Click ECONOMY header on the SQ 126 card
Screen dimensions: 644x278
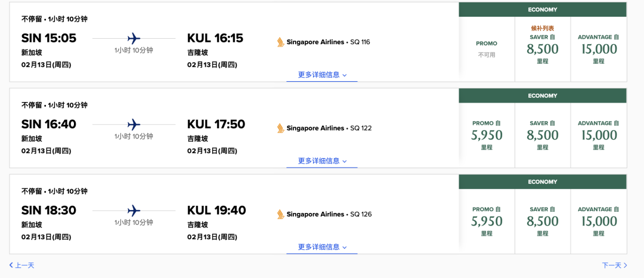tap(543, 182)
